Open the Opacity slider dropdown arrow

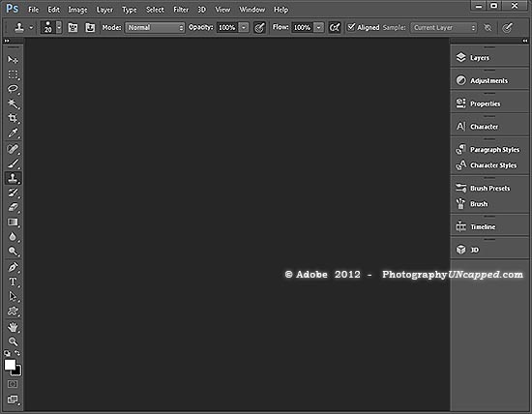(244, 27)
